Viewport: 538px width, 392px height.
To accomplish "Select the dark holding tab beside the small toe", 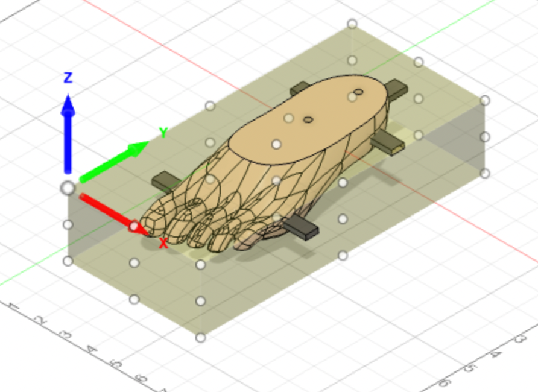I will (300, 228).
